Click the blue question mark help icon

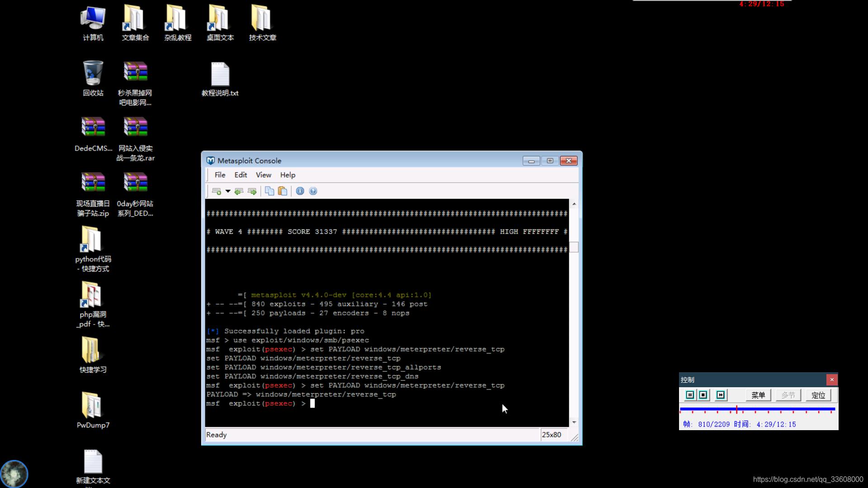(313, 191)
